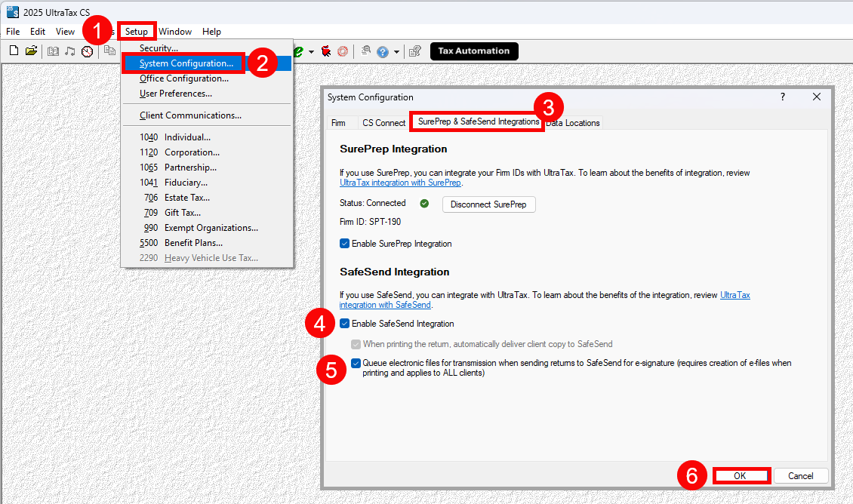Click the question mark dialog help icon
853x504 pixels.
point(783,97)
